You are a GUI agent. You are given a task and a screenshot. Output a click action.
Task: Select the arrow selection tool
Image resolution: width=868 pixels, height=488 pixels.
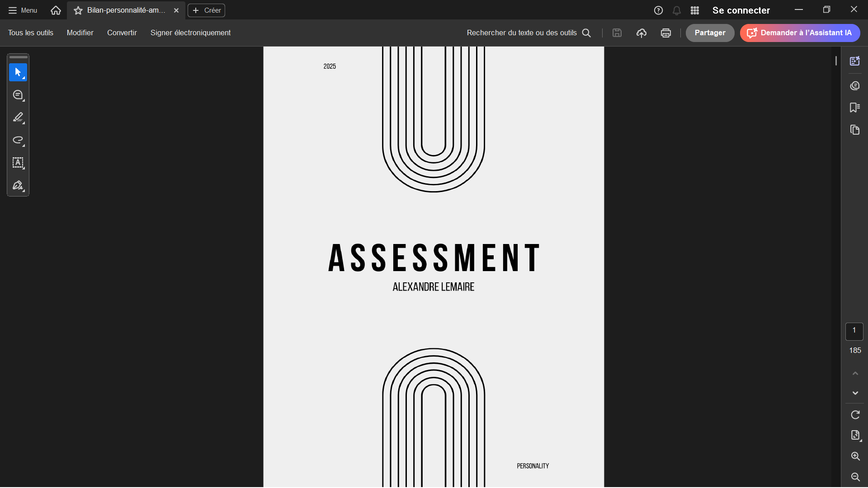pyautogui.click(x=18, y=72)
